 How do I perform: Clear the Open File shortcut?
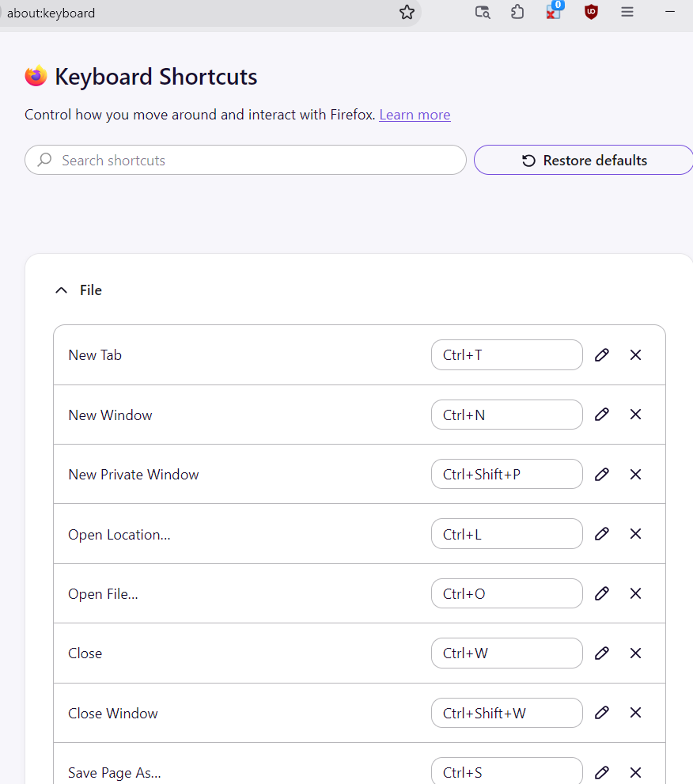(x=635, y=593)
